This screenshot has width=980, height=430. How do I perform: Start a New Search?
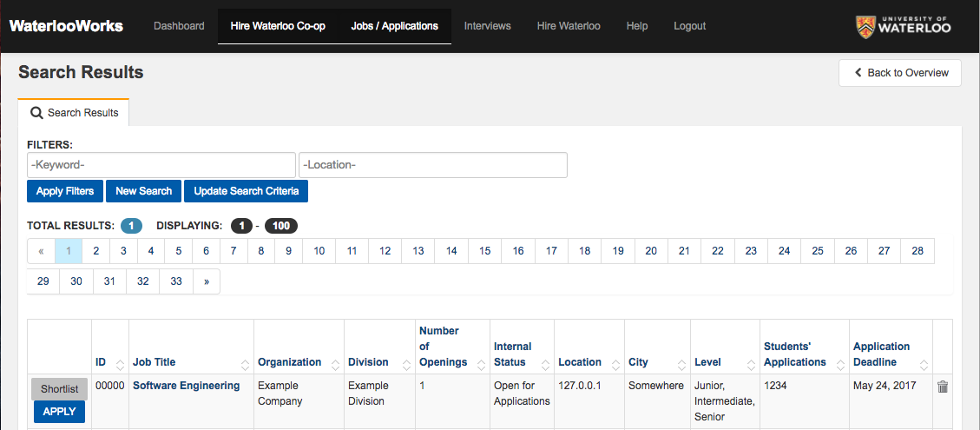(144, 191)
